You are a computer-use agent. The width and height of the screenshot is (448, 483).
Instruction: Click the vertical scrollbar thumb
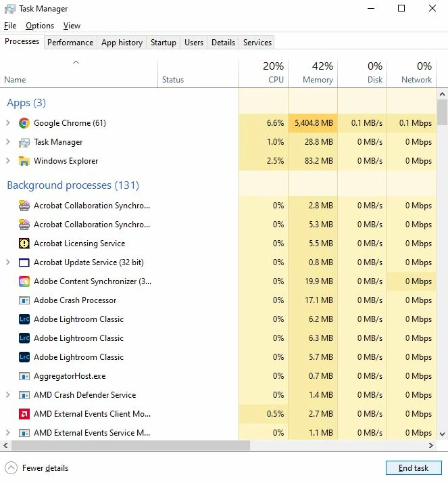pos(443,112)
